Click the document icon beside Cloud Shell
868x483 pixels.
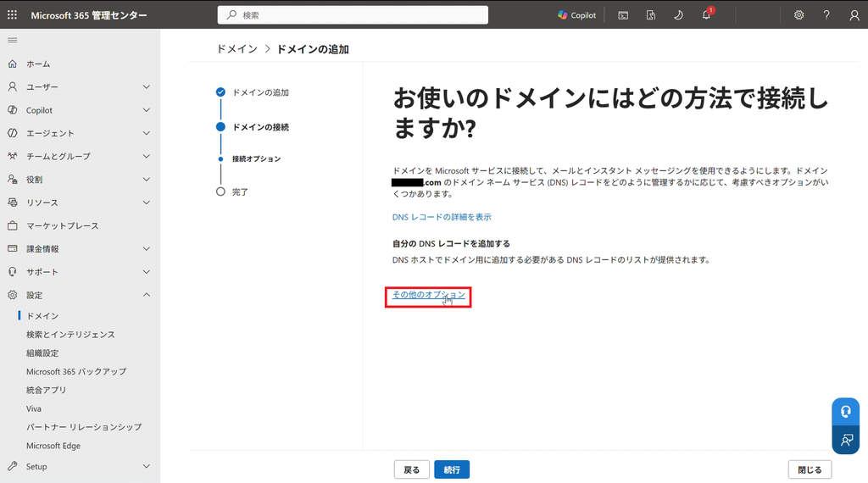point(651,15)
